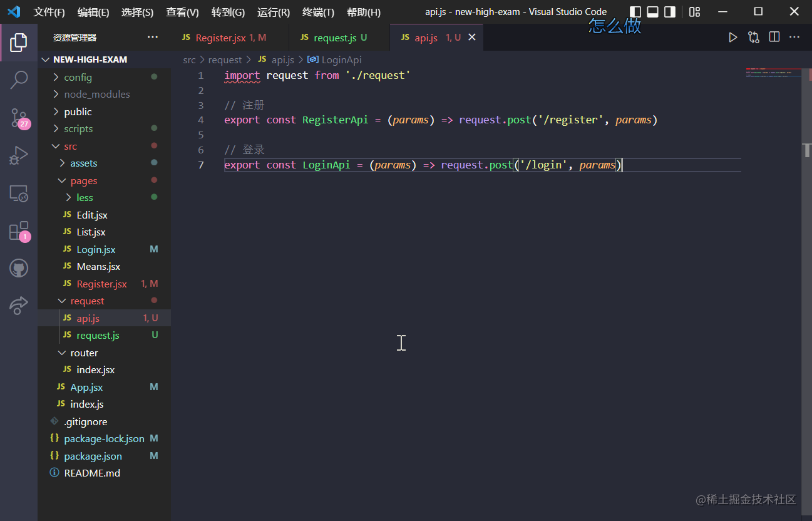This screenshot has height=521, width=812.
Task: Open the 选择(S) menu
Action: [137, 12]
